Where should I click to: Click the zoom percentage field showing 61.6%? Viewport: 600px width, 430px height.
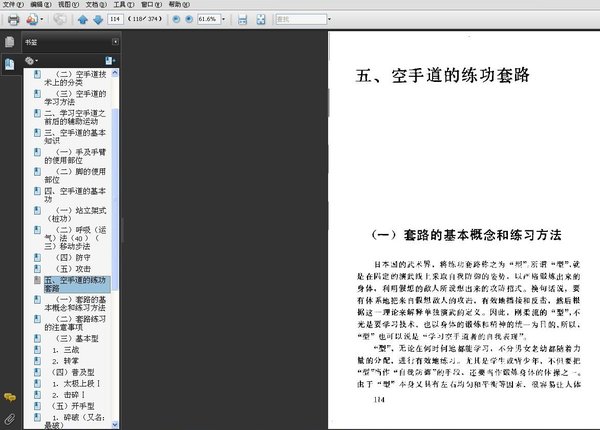pyautogui.click(x=209, y=19)
